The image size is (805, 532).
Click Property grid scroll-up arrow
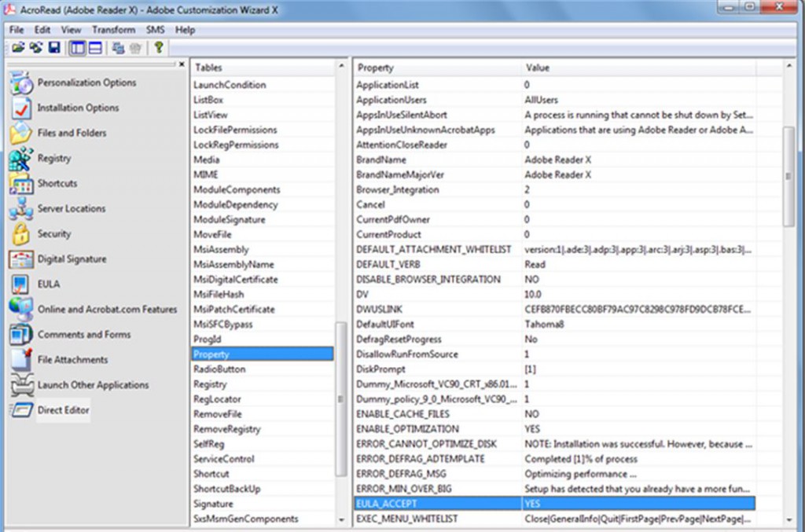tap(789, 67)
